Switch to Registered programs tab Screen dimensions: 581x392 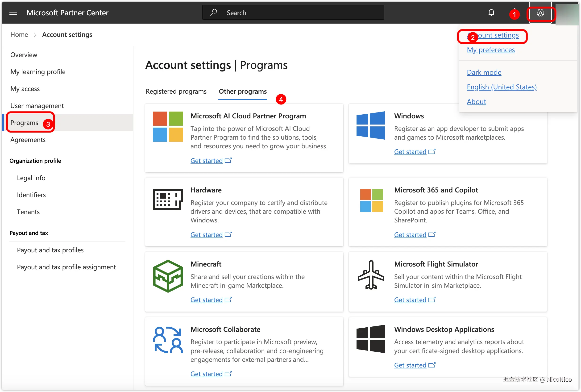176,92
